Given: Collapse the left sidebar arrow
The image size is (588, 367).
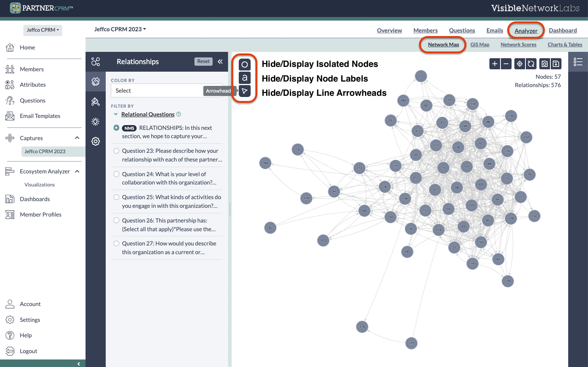Looking at the screenshot, I should point(78,364).
